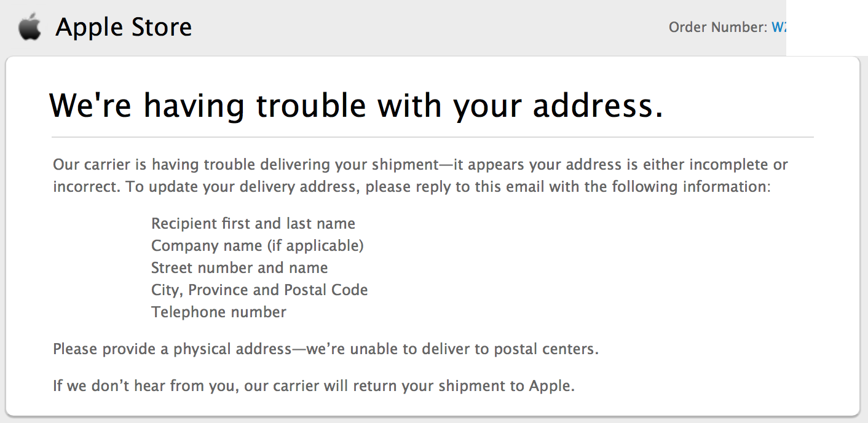868x423 pixels.
Task: Click the white blank area beside order number
Action: coord(827,28)
